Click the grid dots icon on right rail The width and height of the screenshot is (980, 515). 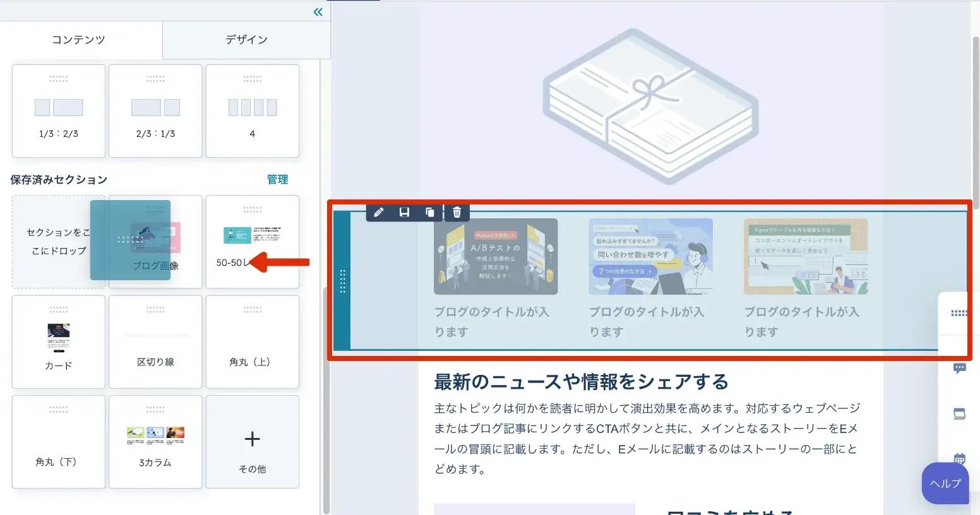pos(959,313)
